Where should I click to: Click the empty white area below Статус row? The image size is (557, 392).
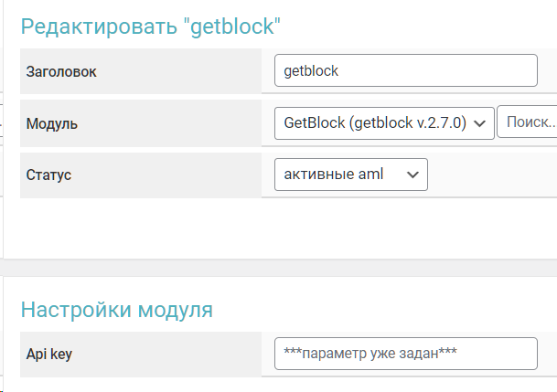[274, 228]
